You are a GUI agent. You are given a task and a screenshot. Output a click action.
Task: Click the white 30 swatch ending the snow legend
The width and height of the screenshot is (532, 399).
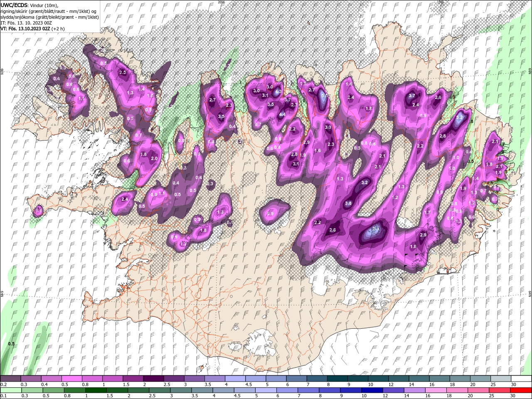coord(521,379)
